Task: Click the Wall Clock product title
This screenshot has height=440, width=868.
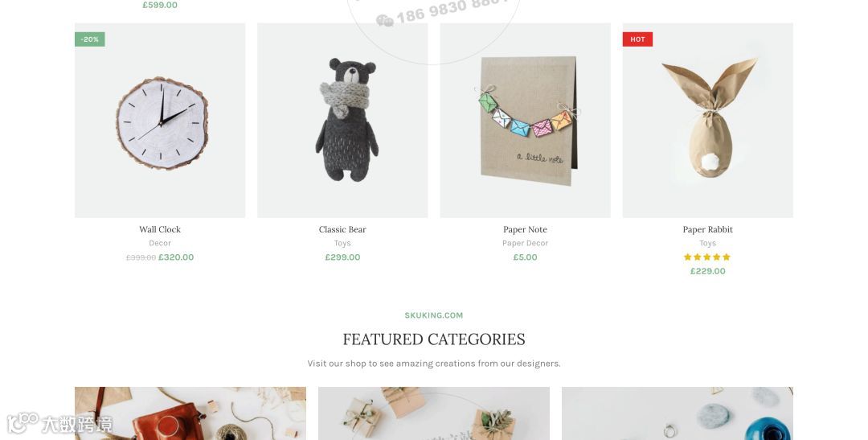Action: pos(160,229)
